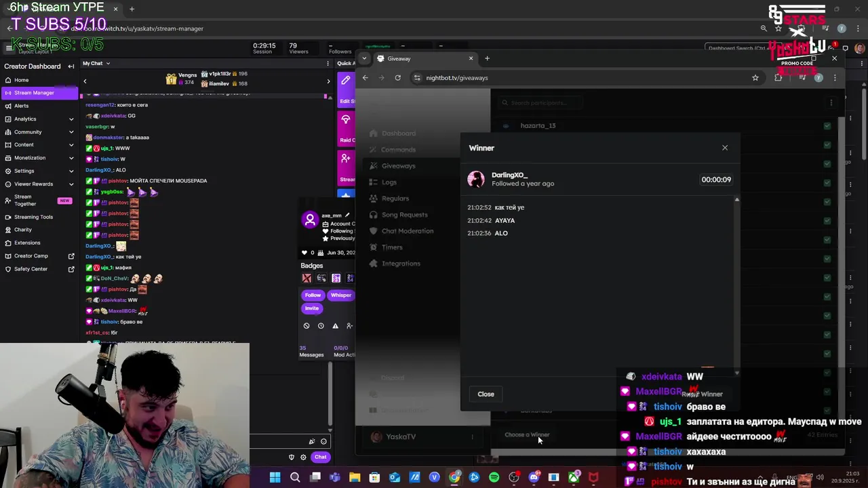Click winner DarlingXO_ avatar

tap(476, 179)
